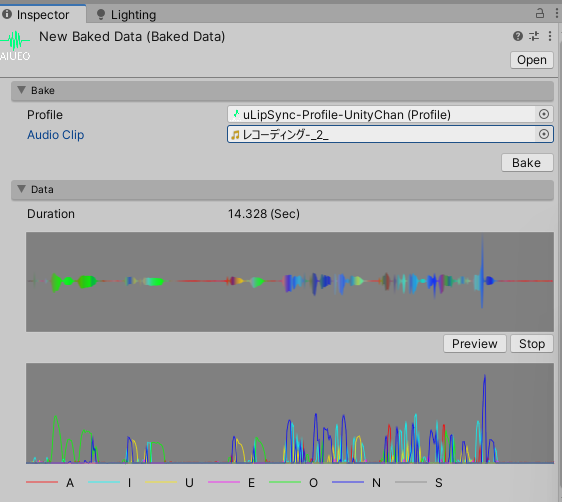Stop the audio preview playback
This screenshot has width=562, height=502.
point(532,344)
